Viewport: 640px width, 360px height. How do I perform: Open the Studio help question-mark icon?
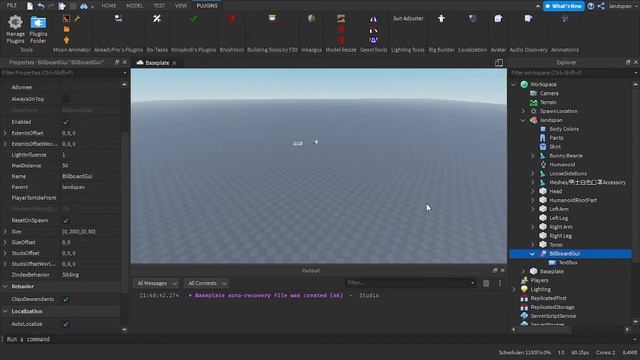click(591, 6)
